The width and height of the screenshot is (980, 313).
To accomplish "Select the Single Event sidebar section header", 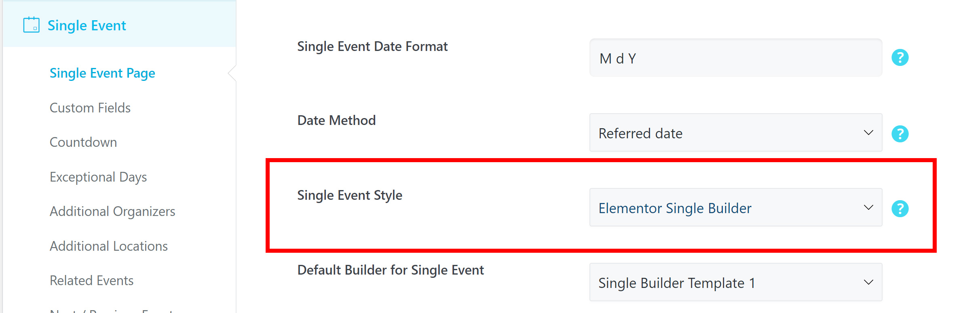I will point(87,25).
